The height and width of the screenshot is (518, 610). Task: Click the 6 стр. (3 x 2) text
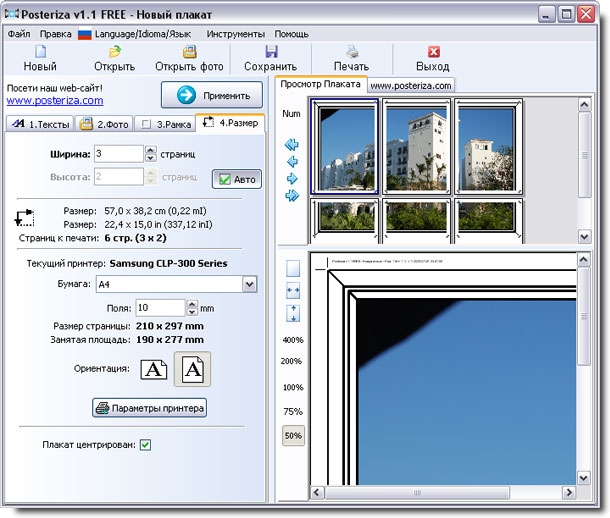tap(135, 238)
